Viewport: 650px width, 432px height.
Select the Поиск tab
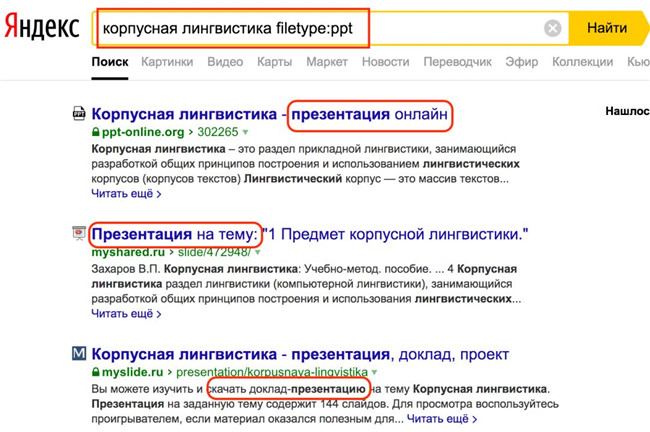point(110,62)
